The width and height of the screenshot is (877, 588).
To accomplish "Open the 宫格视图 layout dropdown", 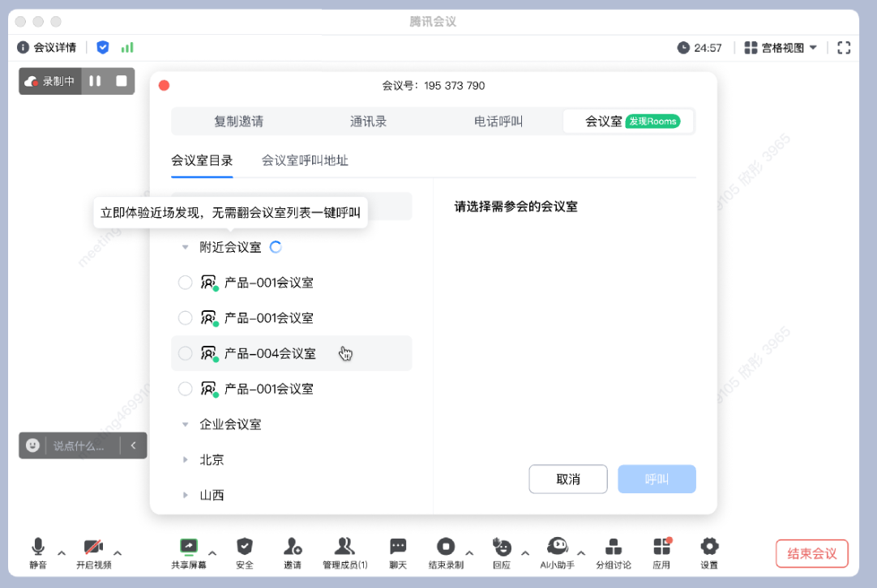I will [781, 48].
